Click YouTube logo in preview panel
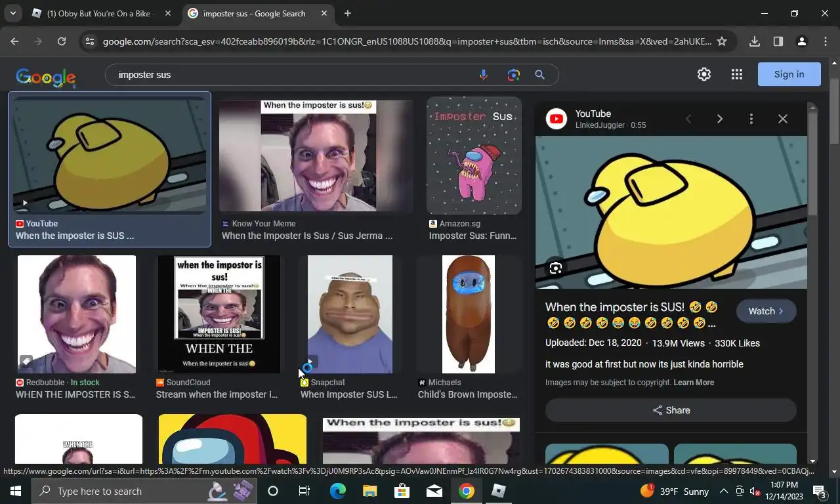This screenshot has width=840, height=504. (556, 119)
